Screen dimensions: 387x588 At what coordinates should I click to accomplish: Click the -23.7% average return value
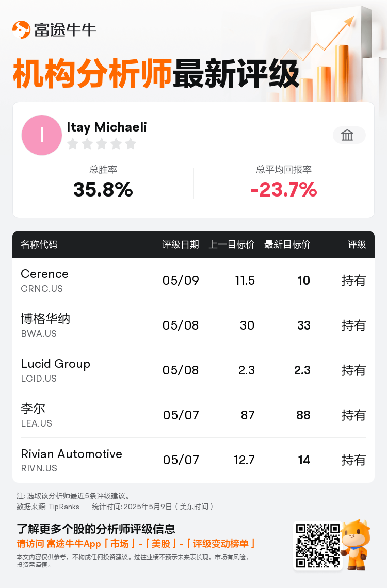point(284,189)
